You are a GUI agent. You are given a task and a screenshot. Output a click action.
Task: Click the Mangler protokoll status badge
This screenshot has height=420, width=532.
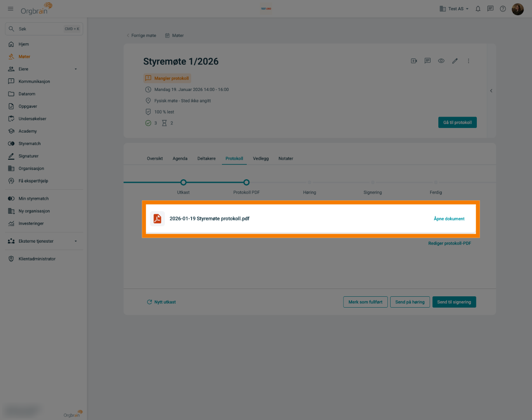click(167, 79)
